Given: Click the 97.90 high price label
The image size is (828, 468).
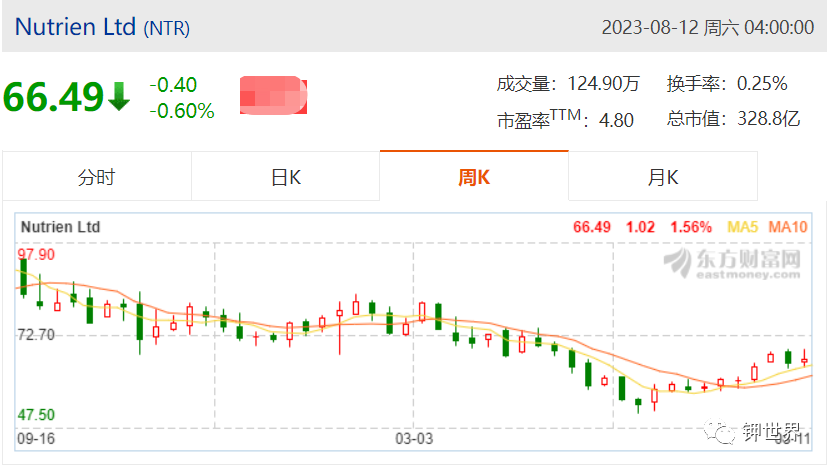Looking at the screenshot, I should 36,255.
